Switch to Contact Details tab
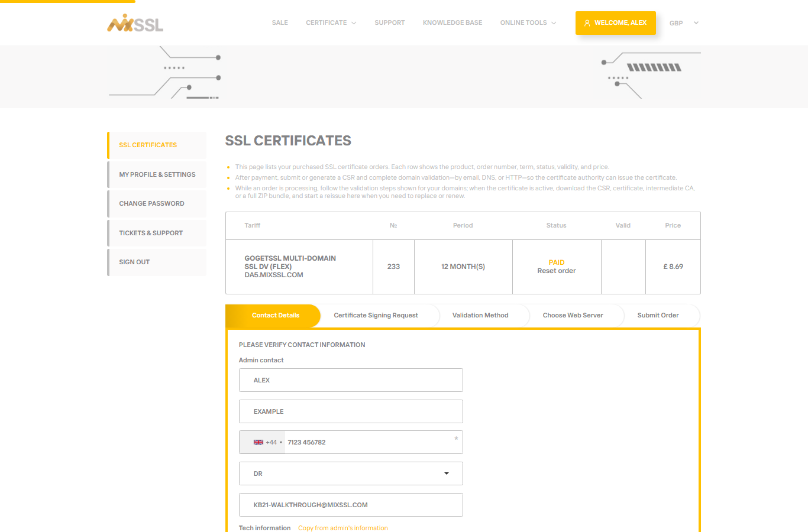This screenshot has height=532, width=808. point(273,315)
